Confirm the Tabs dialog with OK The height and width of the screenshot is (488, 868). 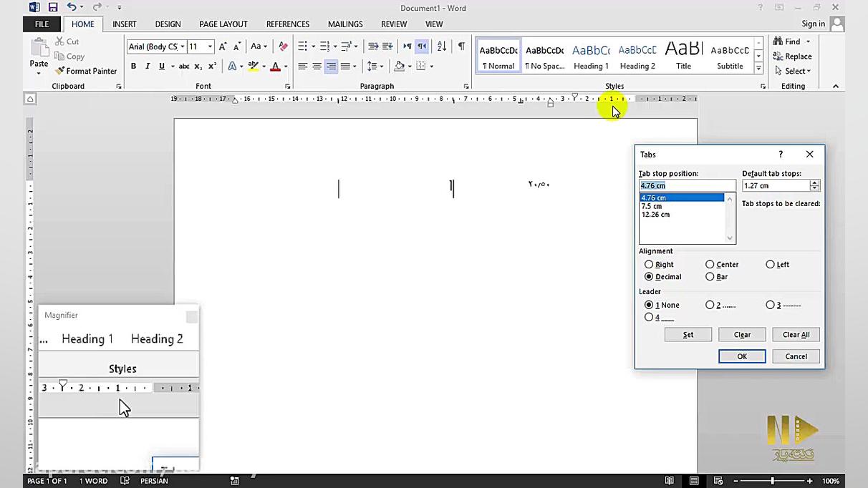[742, 356]
